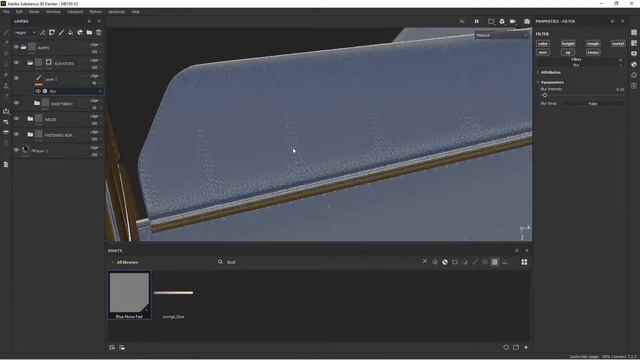Toggle visibility of the Blur filter effect
This screenshot has width=640, height=360.
pyautogui.click(x=38, y=91)
